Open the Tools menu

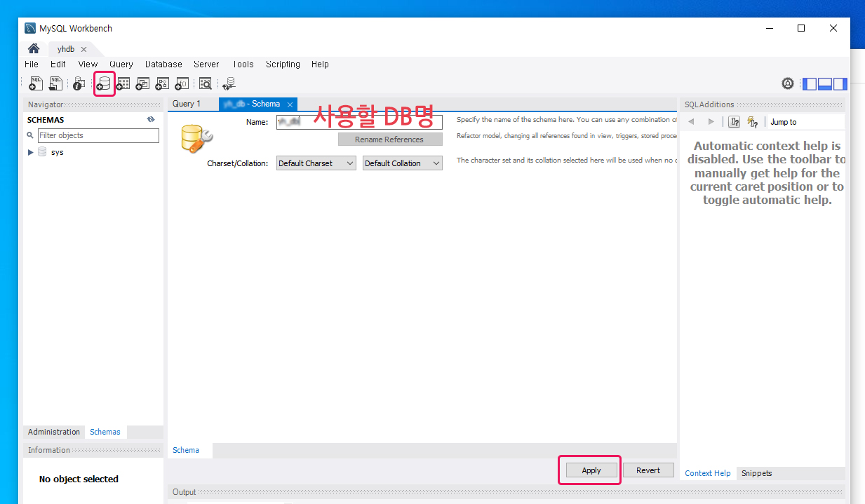243,64
